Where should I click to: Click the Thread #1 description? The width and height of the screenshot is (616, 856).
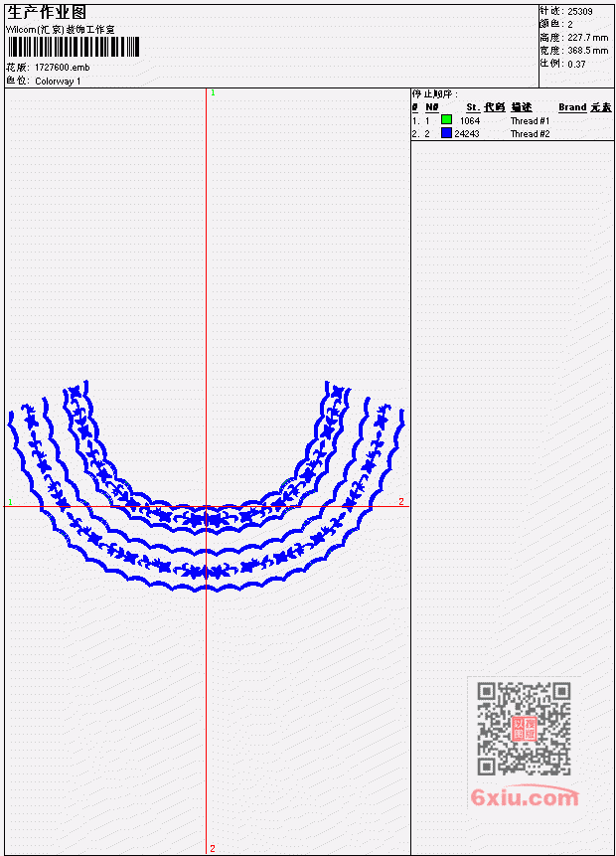tap(530, 120)
